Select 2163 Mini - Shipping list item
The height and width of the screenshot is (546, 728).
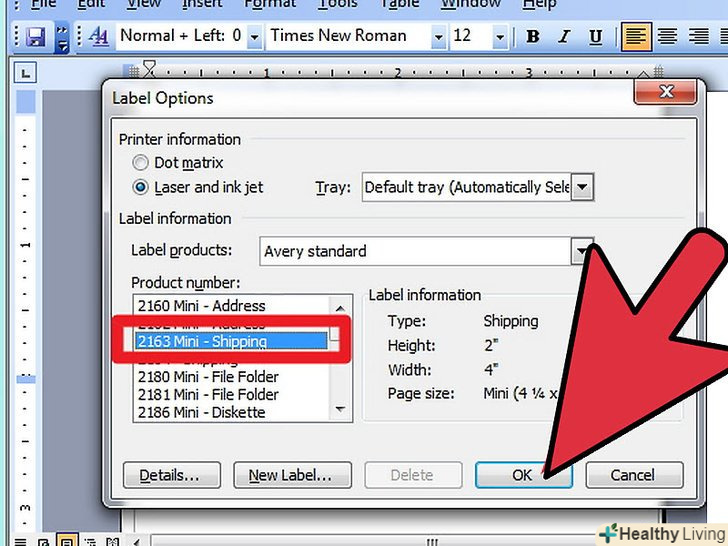point(231,342)
